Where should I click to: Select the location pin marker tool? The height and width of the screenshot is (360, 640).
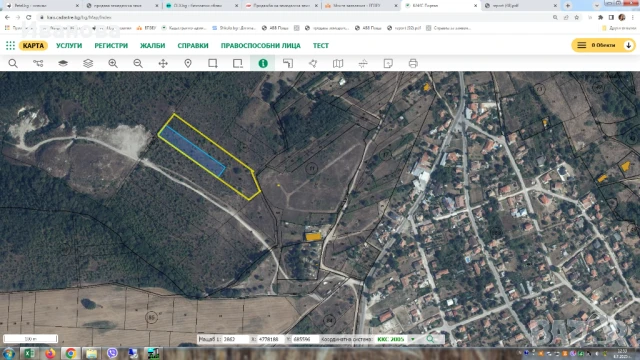(188, 63)
